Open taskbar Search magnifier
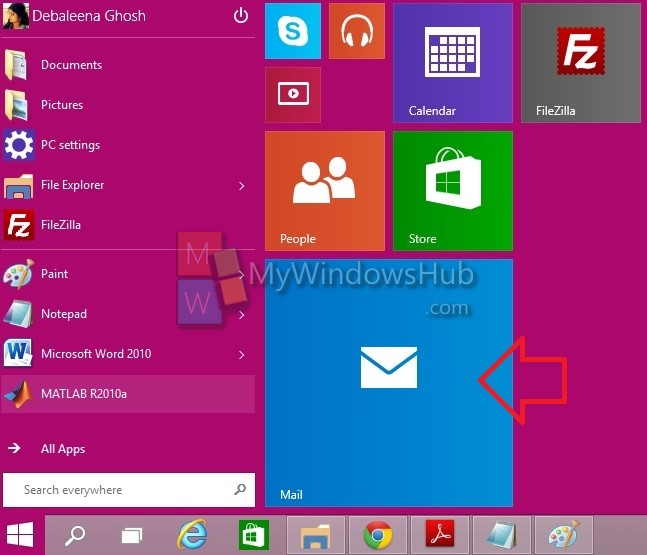 75,535
